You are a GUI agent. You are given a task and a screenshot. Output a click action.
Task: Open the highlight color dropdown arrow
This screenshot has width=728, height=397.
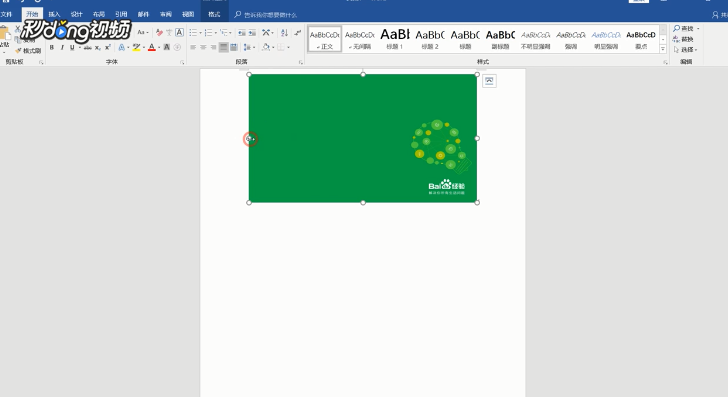[x=143, y=47]
